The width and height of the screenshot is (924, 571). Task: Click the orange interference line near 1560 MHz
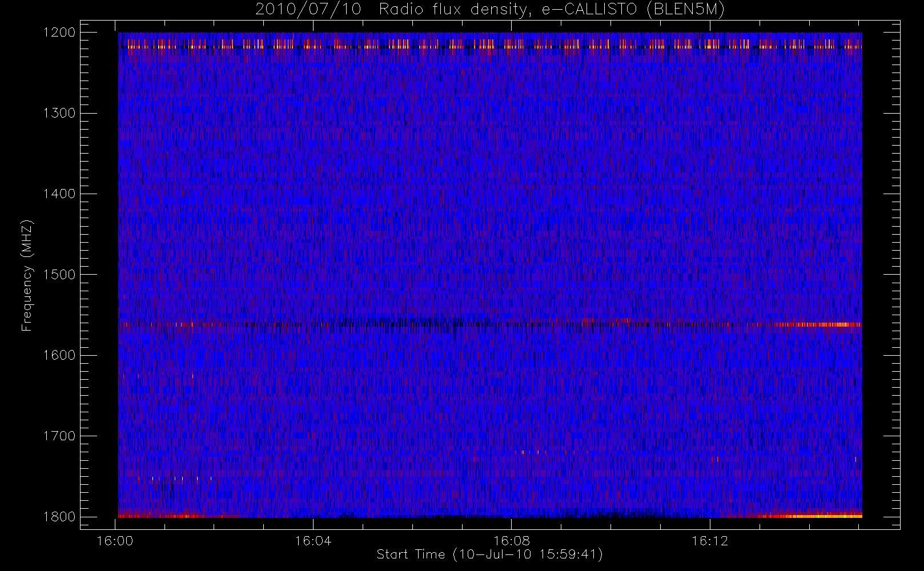point(819,324)
